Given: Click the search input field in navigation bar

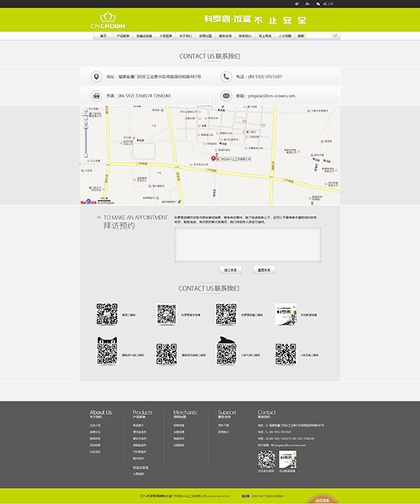Looking at the screenshot, I should (318, 35).
